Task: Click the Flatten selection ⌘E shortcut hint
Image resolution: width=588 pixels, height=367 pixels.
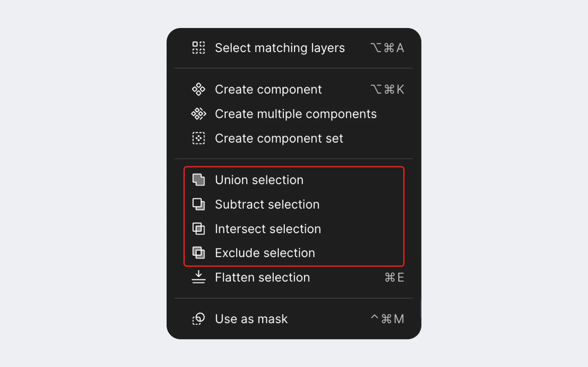Action: 394,277
